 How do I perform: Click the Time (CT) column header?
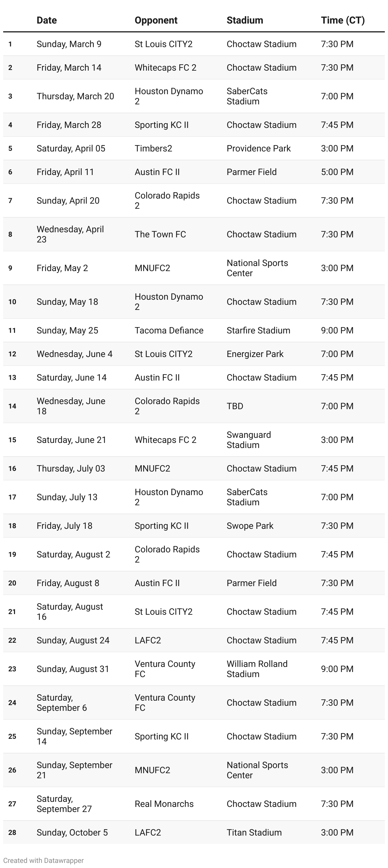[343, 20]
